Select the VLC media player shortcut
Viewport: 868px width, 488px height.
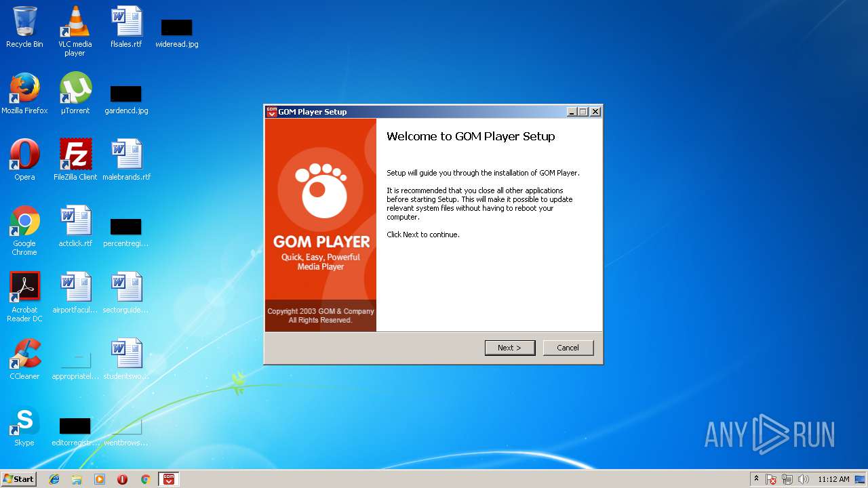click(x=75, y=31)
